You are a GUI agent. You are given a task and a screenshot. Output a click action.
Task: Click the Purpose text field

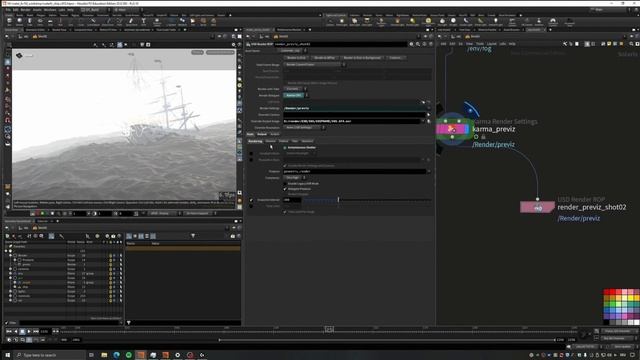pyautogui.click(x=353, y=171)
